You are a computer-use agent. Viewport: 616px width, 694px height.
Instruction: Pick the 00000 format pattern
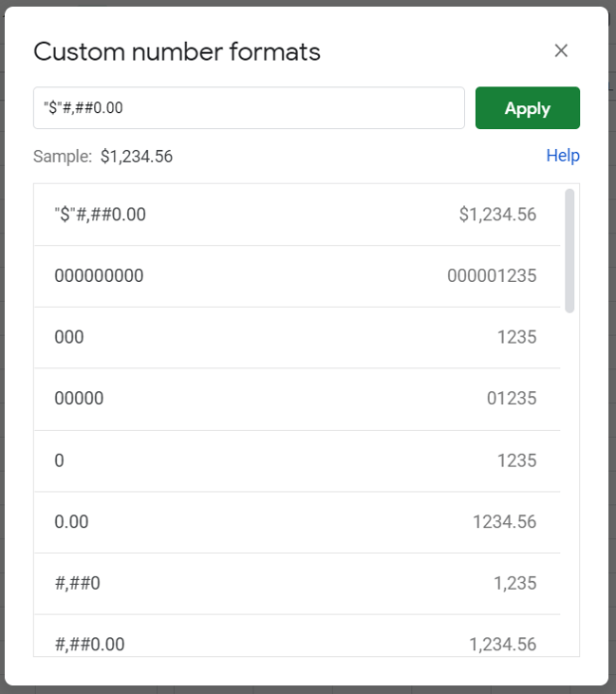pyautogui.click(x=79, y=399)
